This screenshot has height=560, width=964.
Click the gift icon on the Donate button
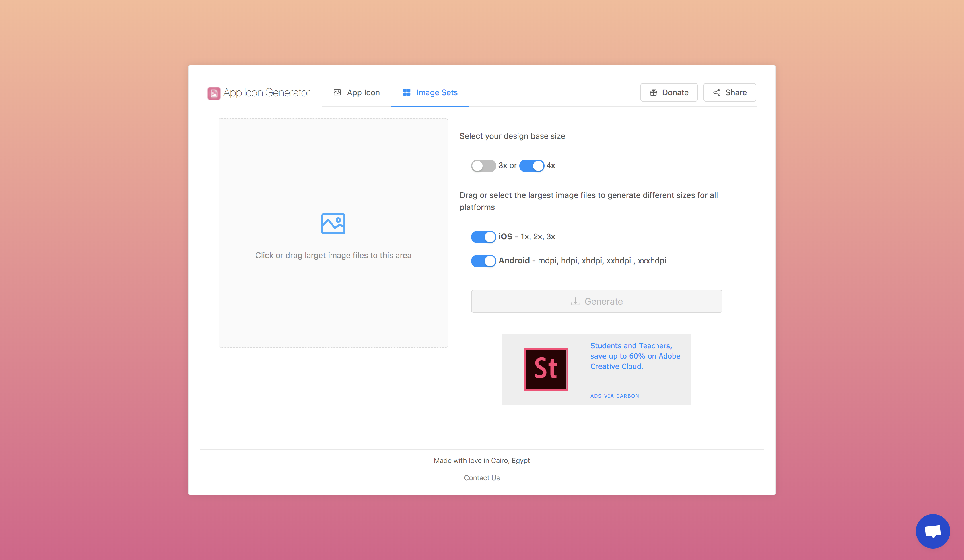653,92
